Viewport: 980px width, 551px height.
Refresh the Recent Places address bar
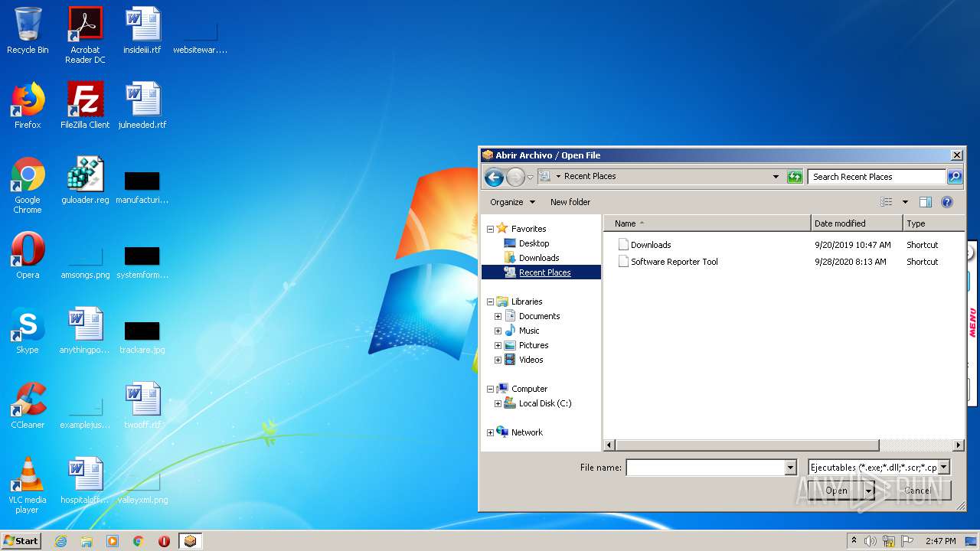[x=795, y=177]
